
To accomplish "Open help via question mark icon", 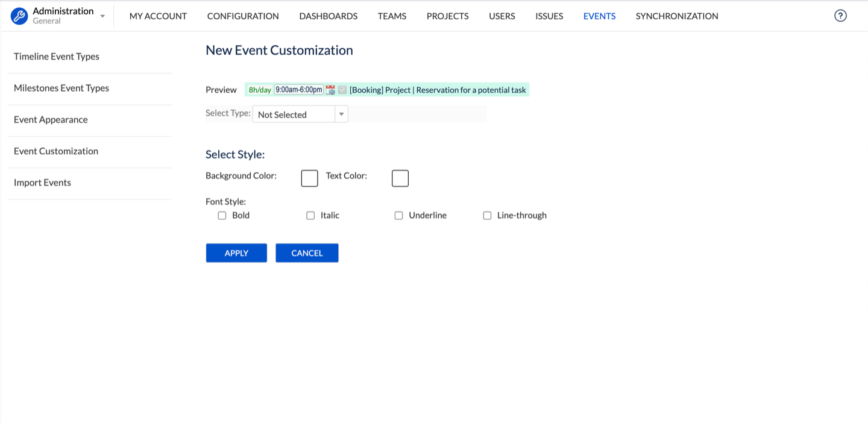I will [840, 16].
